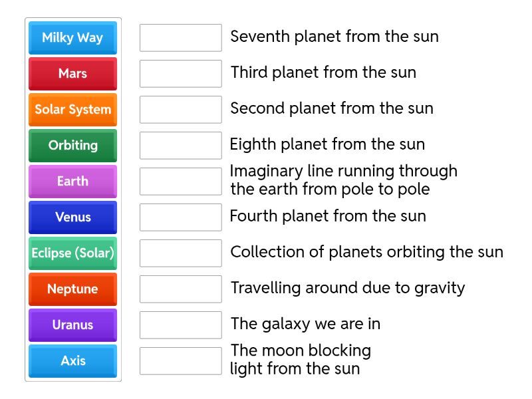
Task: Select the Eclipse (Solar) tile
Action: click(72, 253)
